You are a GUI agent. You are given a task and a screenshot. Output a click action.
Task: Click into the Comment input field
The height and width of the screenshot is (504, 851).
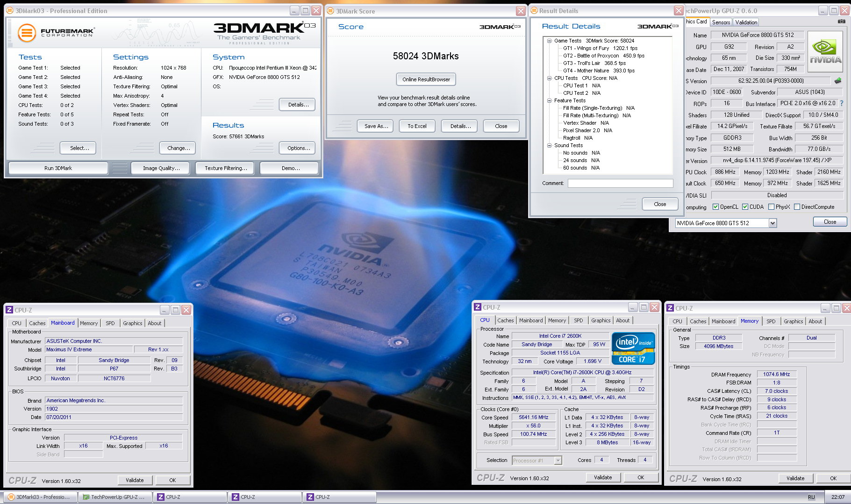pos(621,183)
